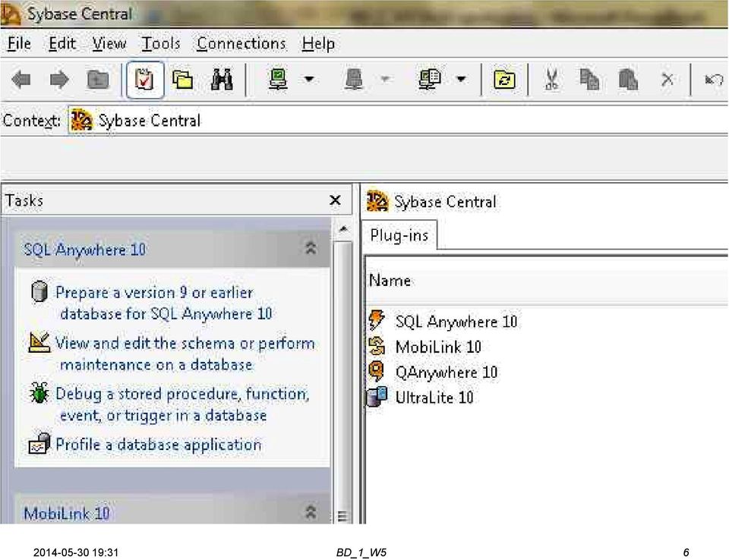
Task: Click the Sybase Central icon in right pane header
Action: [377, 201]
